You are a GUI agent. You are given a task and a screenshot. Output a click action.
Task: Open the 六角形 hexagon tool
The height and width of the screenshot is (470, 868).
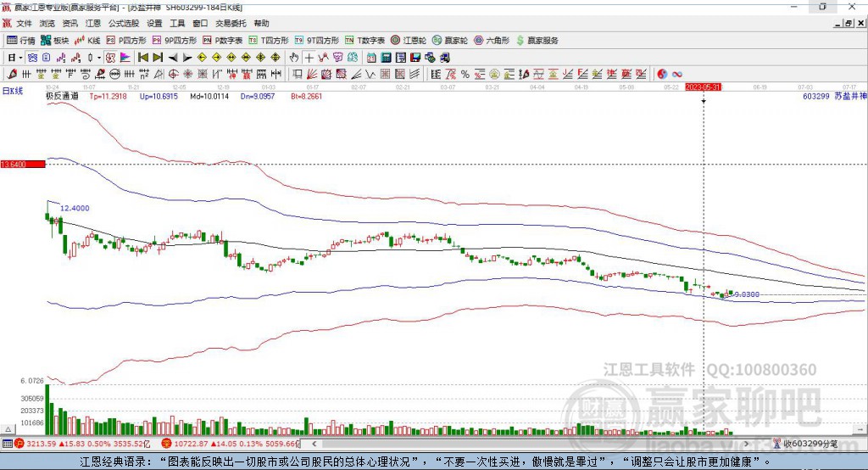coord(492,40)
